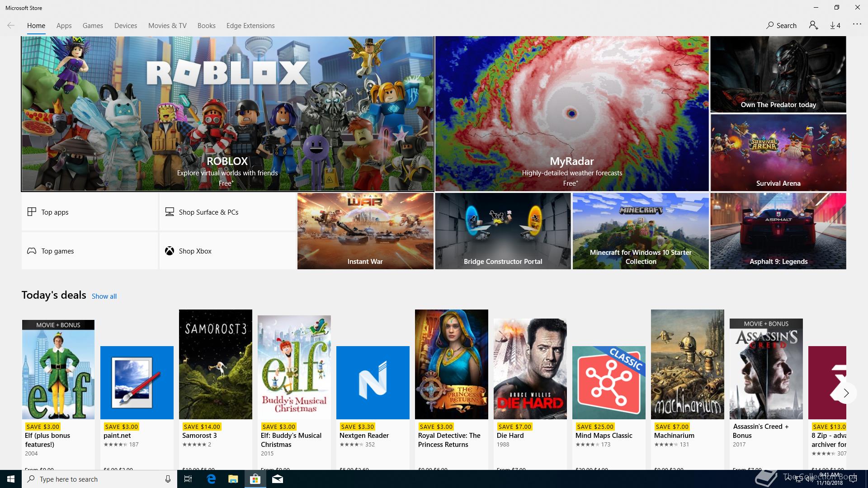Click the 'Machinarium' title text
The width and height of the screenshot is (868, 488).
point(674,436)
